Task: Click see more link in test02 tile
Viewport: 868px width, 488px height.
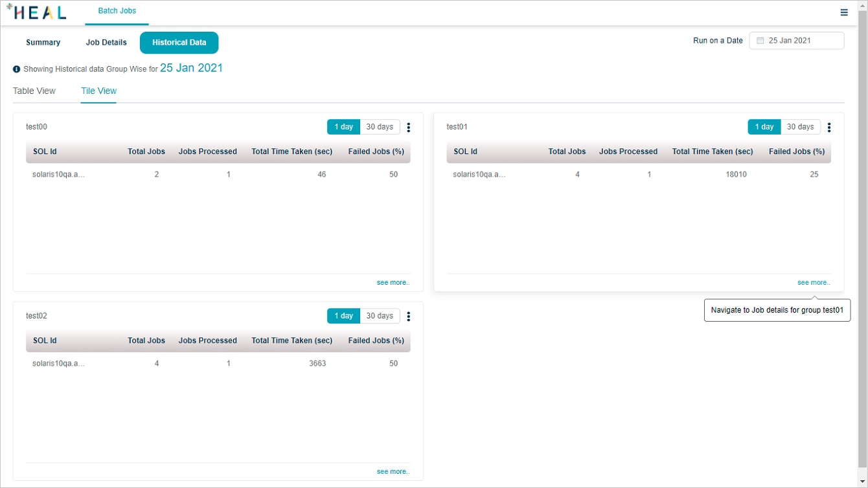Action: (x=393, y=472)
